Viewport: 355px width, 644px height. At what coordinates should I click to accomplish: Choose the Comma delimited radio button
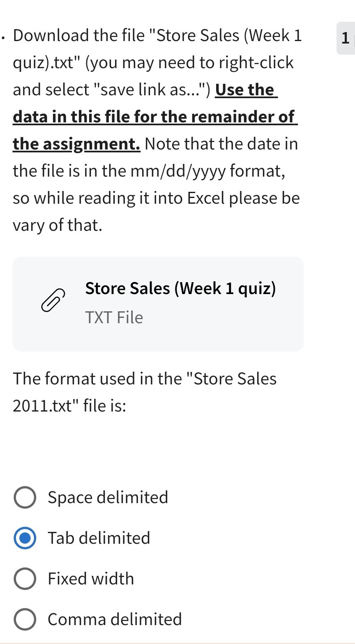pos(25,619)
